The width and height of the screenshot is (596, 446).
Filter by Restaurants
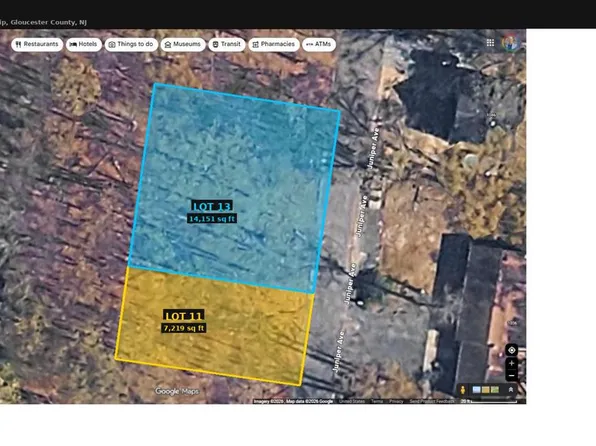tap(37, 44)
